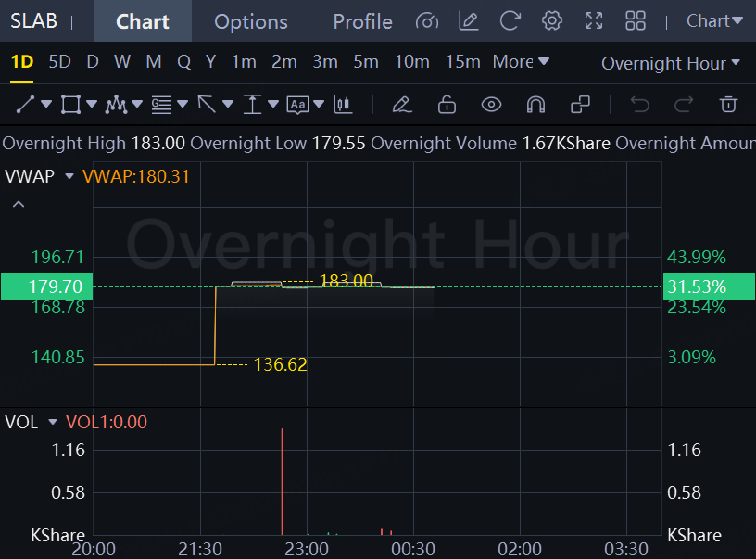The width and height of the screenshot is (756, 559).
Task: Expand arrow tool options
Action: (228, 104)
